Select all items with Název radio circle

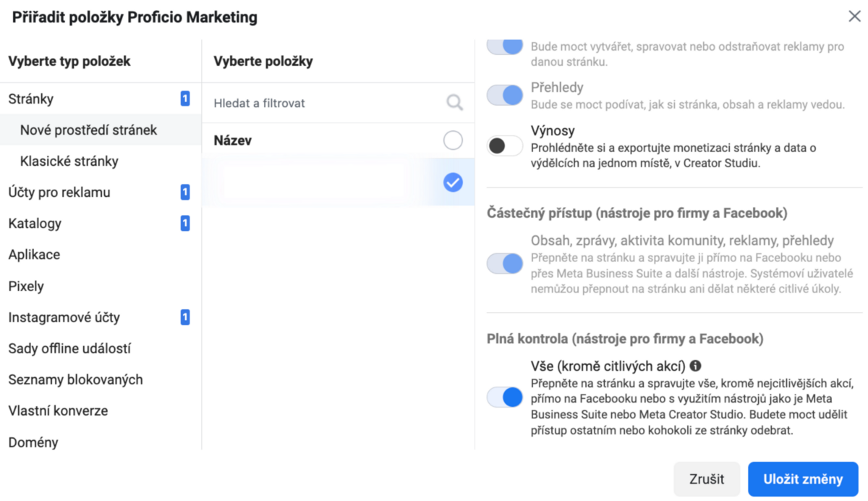(x=453, y=140)
